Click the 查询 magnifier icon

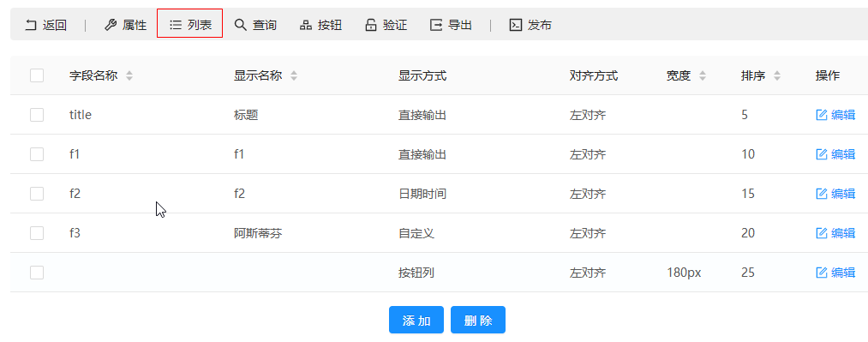(x=240, y=25)
